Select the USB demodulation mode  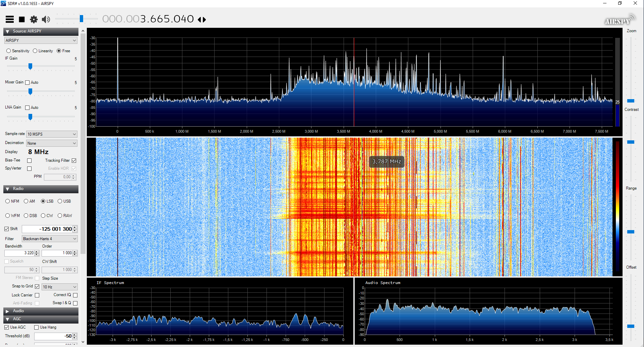(60, 201)
